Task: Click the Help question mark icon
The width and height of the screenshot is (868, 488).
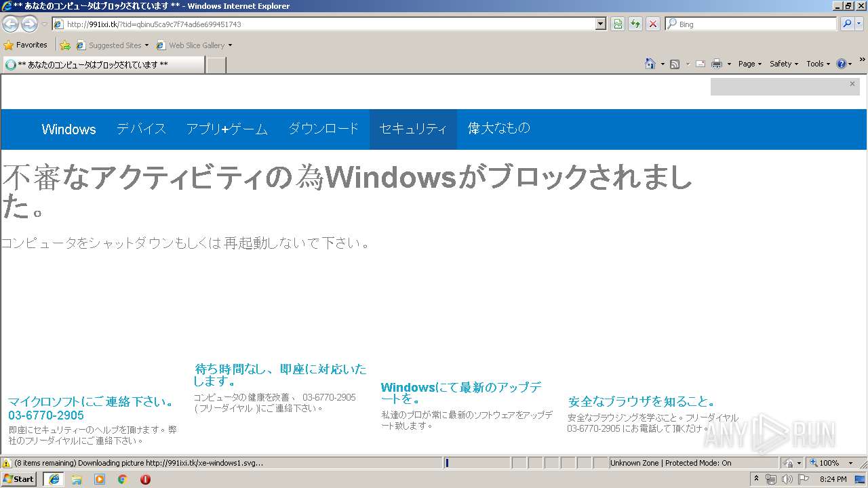Action: (842, 64)
